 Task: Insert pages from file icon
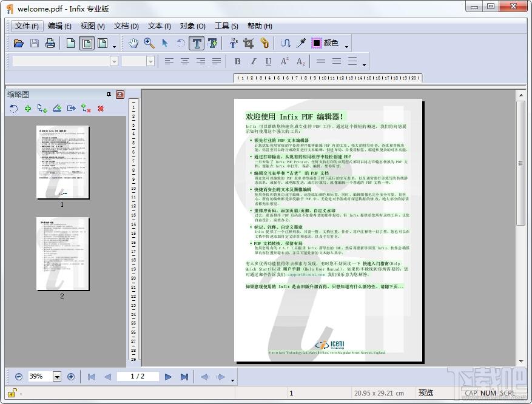point(42,109)
